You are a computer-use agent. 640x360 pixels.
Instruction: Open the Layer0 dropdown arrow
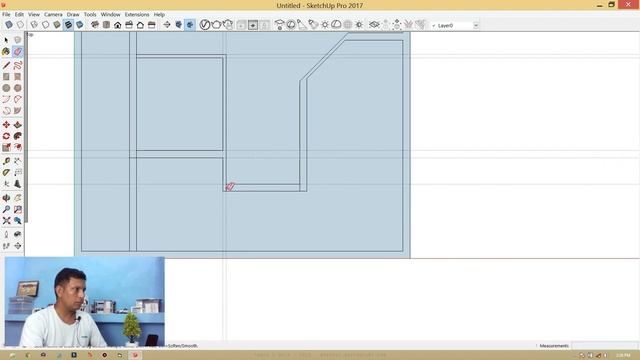(476, 25)
